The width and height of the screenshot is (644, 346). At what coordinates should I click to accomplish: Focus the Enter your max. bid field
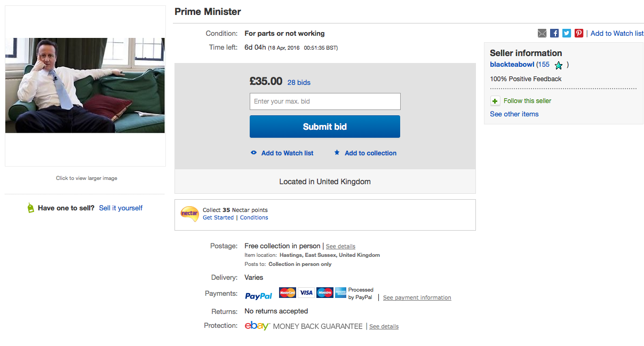pos(325,101)
